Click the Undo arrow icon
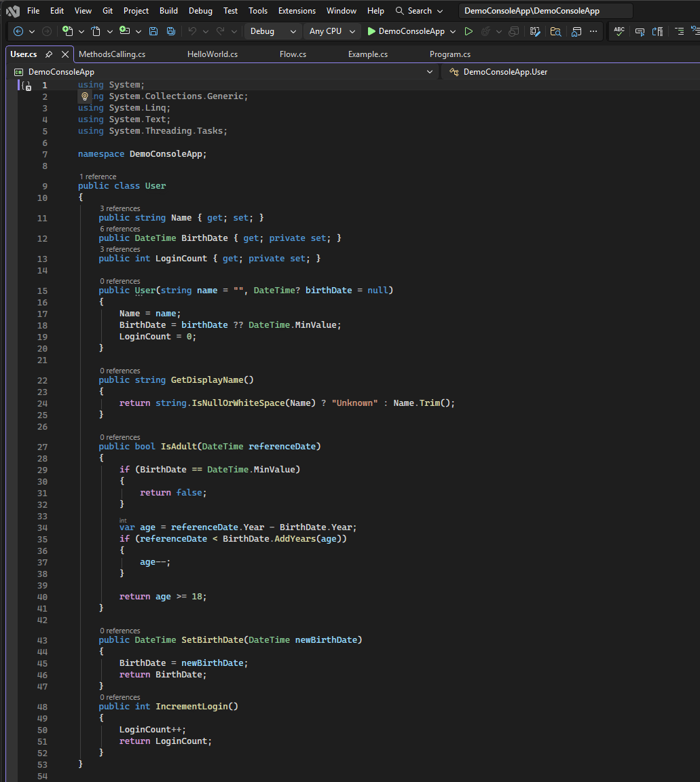The height and width of the screenshot is (782, 700). click(x=192, y=31)
